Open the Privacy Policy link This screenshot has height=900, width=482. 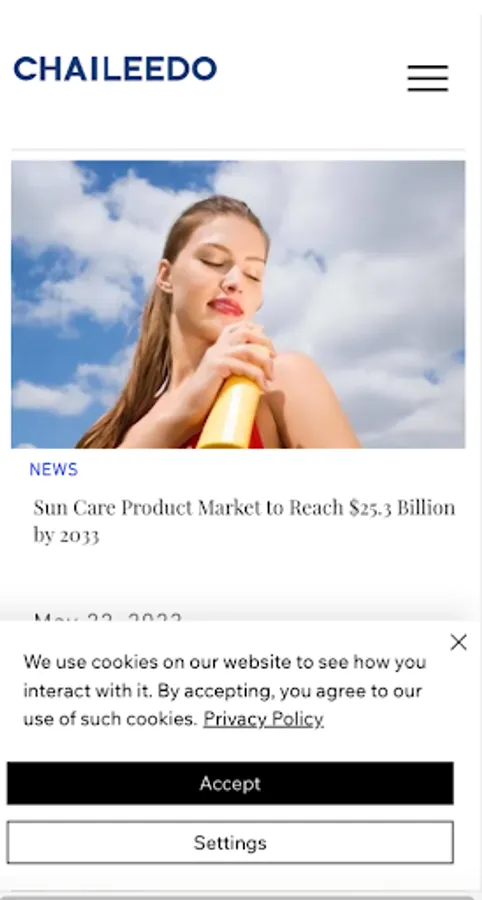(x=263, y=719)
